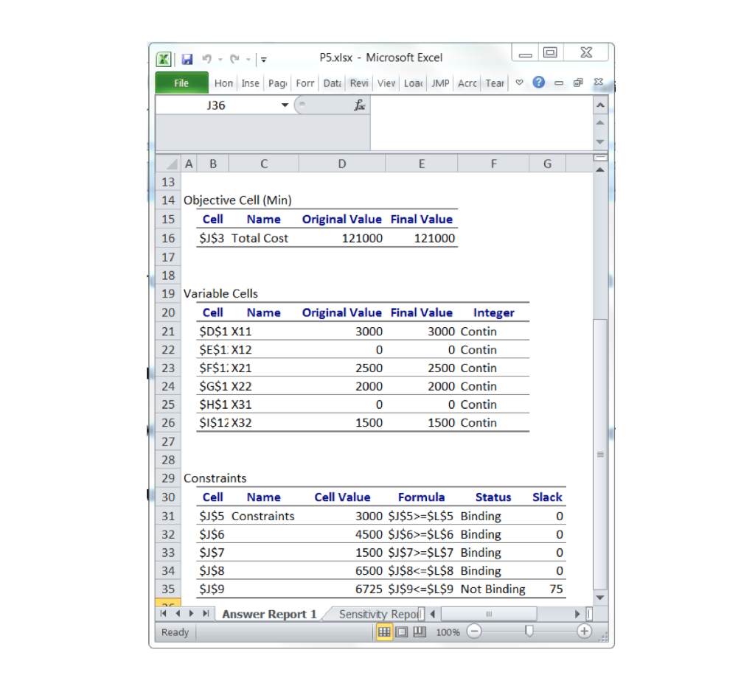Open the Acrobat ribbon tab
755x700 pixels.
[x=467, y=83]
